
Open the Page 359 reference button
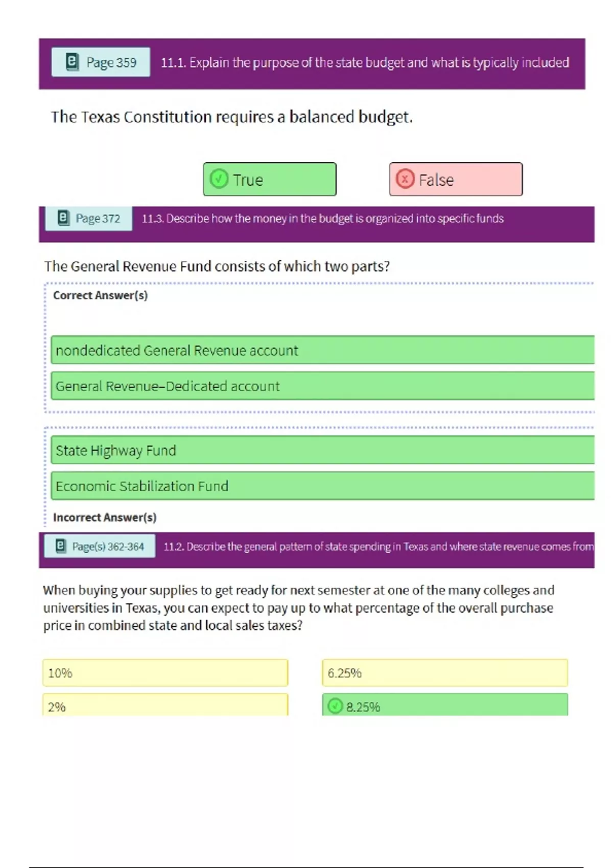(101, 62)
